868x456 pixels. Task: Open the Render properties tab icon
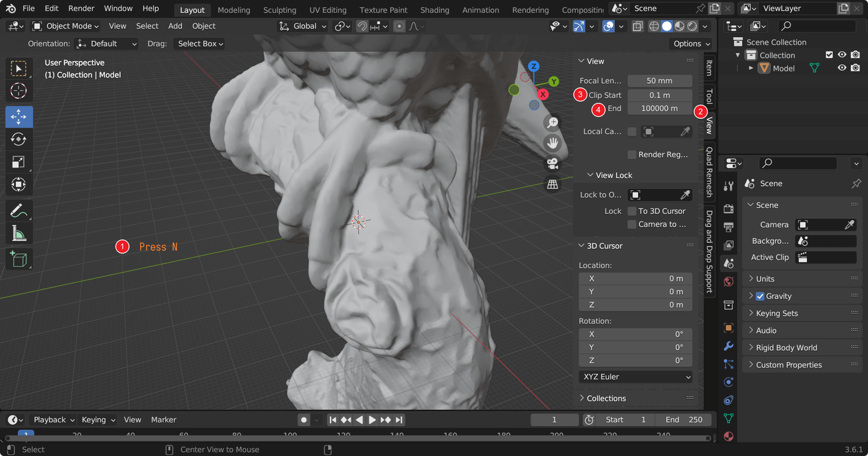pos(729,209)
